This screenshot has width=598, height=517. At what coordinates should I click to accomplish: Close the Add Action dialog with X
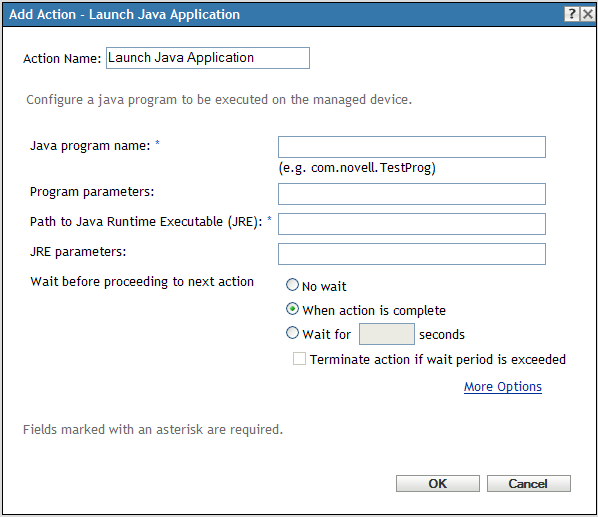(x=588, y=14)
